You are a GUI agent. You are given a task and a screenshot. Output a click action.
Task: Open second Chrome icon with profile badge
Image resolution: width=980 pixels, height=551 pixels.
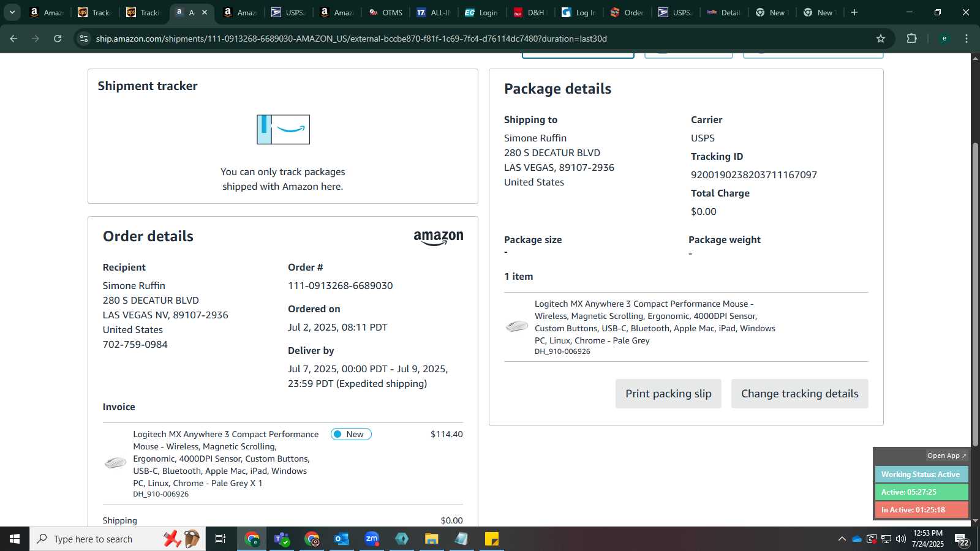(x=312, y=539)
